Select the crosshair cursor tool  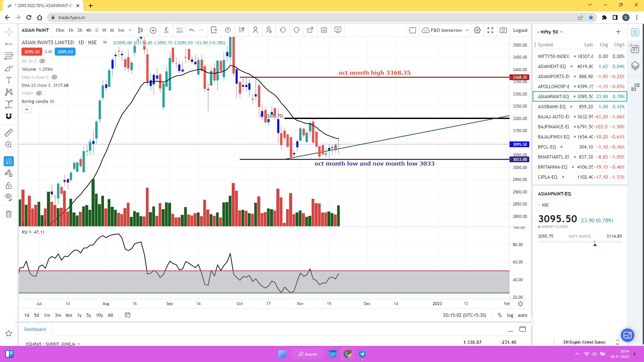(x=9, y=32)
